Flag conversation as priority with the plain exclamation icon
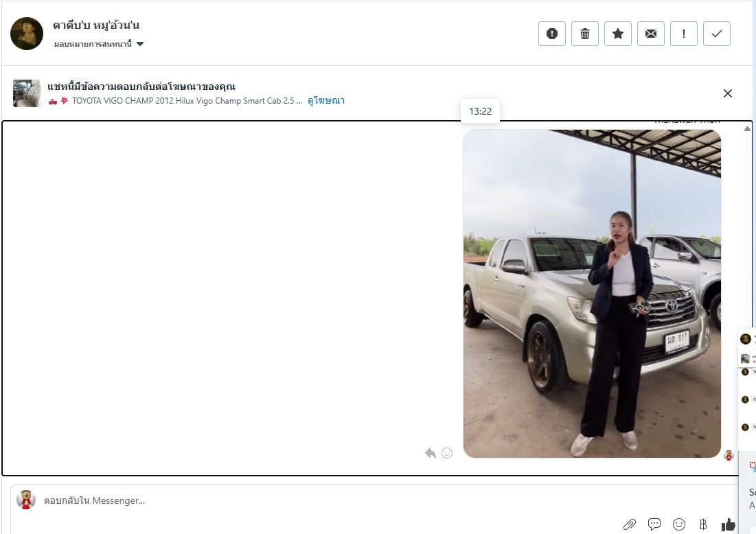This screenshot has height=534, width=756. pyautogui.click(x=683, y=34)
